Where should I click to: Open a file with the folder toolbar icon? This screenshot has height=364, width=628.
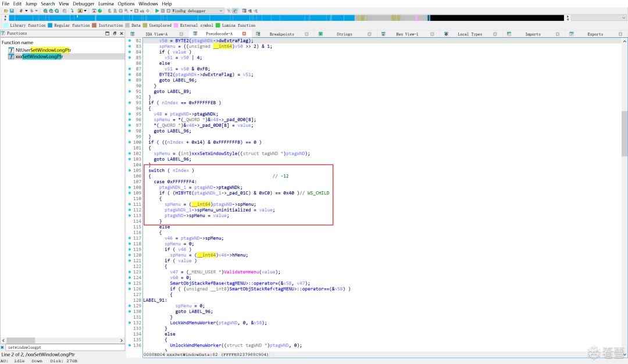click(6, 10)
